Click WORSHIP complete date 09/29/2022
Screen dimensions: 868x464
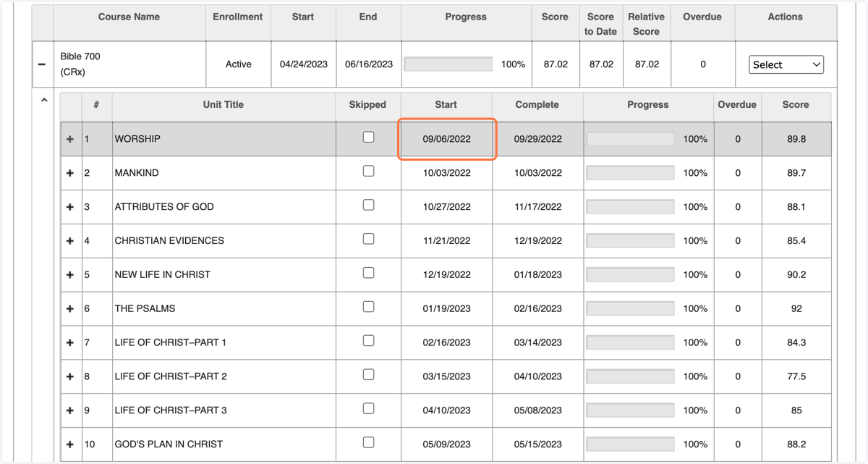click(538, 139)
